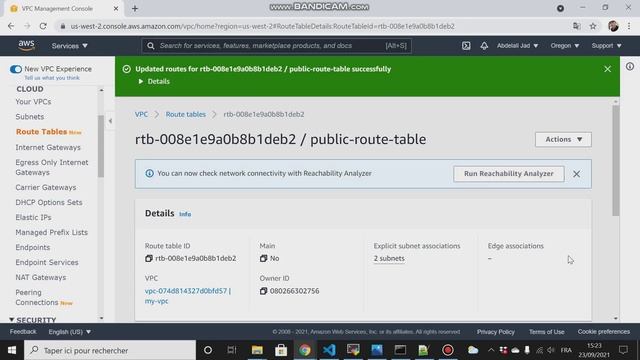Image resolution: width=640 pixels, height=360 pixels.
Task: Open Carrier Gateways in the sidebar
Action: click(x=46, y=187)
